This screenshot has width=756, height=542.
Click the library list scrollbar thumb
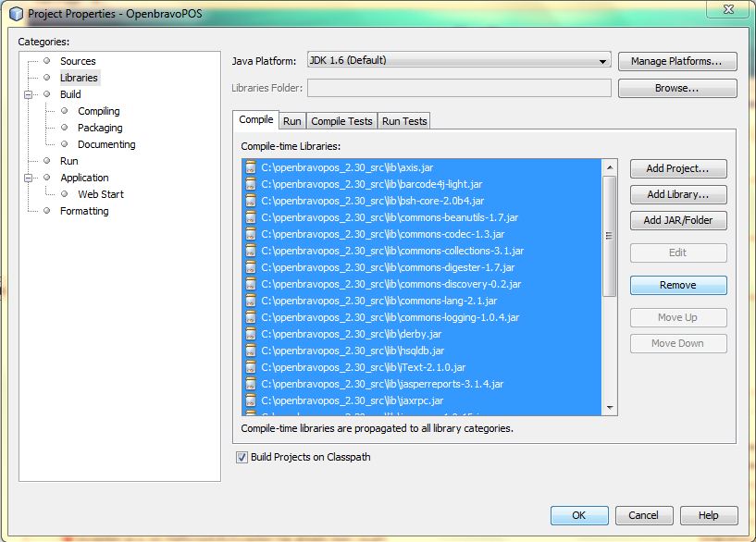click(610, 236)
